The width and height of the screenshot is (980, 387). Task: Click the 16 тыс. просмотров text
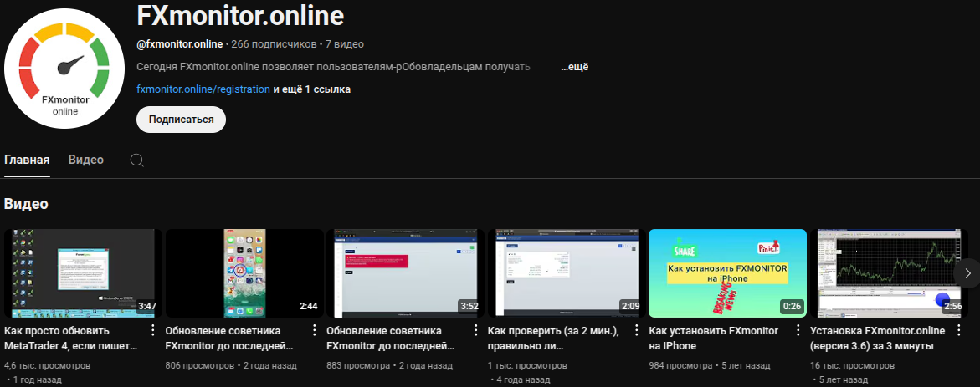(852, 365)
